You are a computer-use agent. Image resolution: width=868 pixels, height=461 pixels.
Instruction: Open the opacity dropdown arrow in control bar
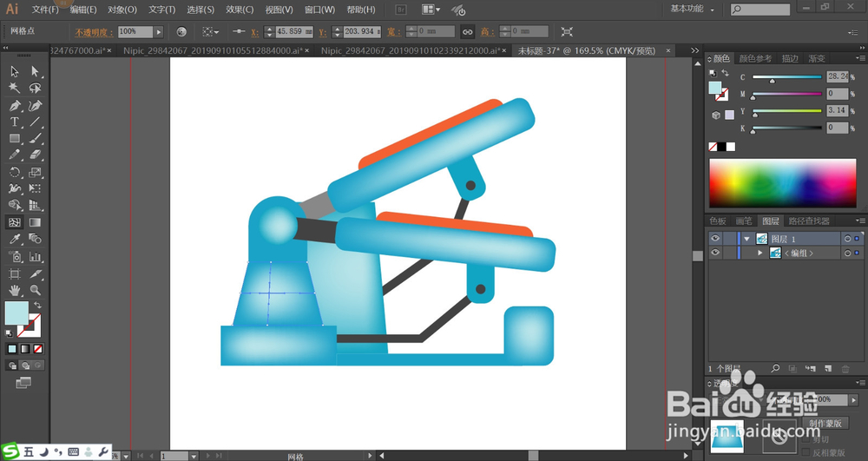point(158,32)
